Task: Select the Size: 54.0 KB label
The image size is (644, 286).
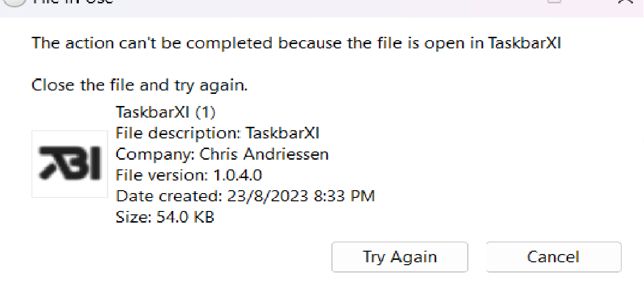Action: click(x=165, y=217)
